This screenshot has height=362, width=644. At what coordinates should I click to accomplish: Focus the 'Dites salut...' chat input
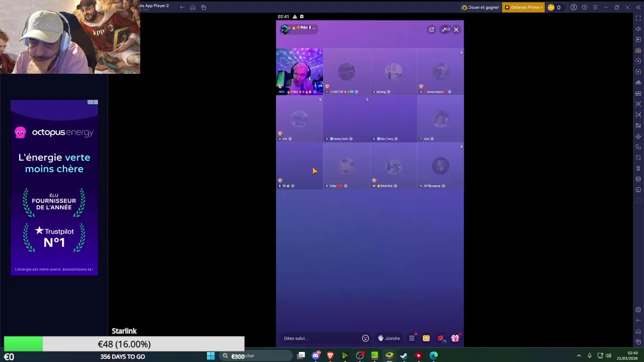coord(319,338)
